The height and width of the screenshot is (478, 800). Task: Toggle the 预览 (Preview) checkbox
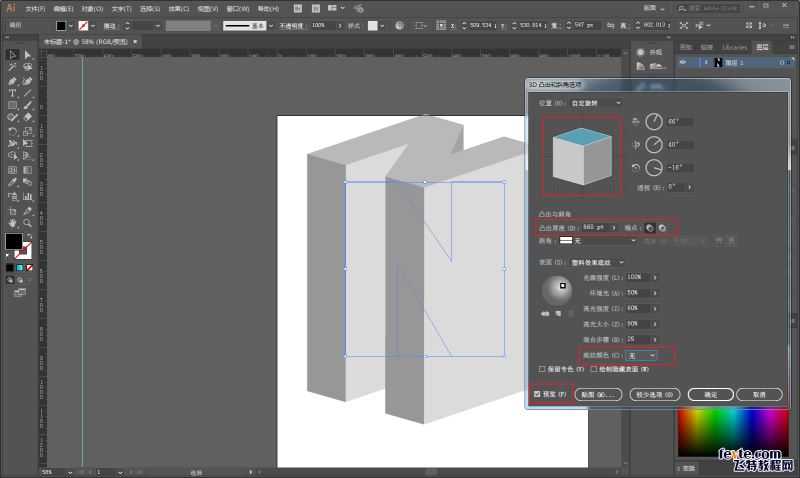[539, 395]
